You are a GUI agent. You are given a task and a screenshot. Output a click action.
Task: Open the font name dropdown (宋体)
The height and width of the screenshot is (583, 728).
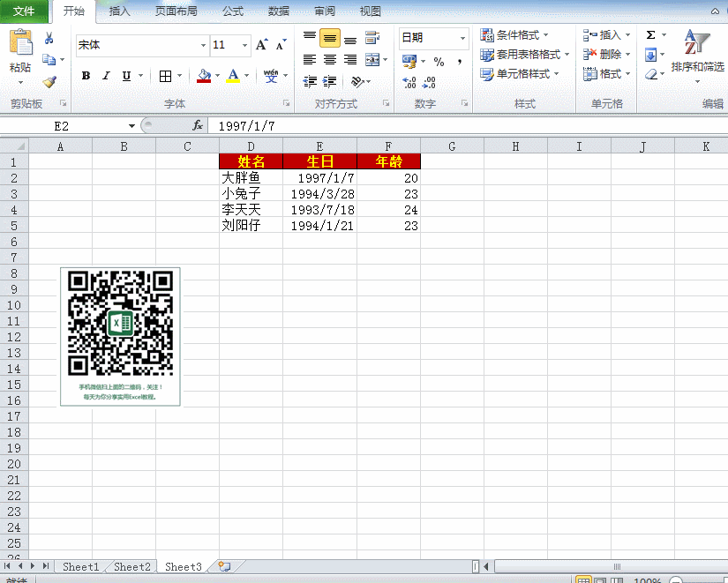click(203, 45)
